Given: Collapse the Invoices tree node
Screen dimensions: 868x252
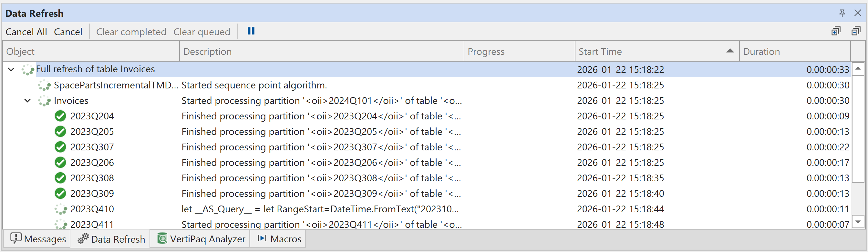Looking at the screenshot, I should pyautogui.click(x=27, y=100).
